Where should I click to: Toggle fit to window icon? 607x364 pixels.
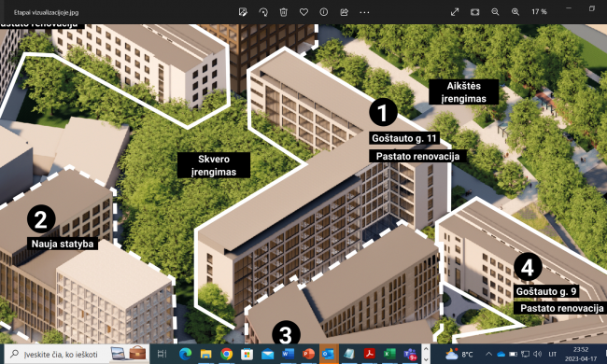coord(475,12)
